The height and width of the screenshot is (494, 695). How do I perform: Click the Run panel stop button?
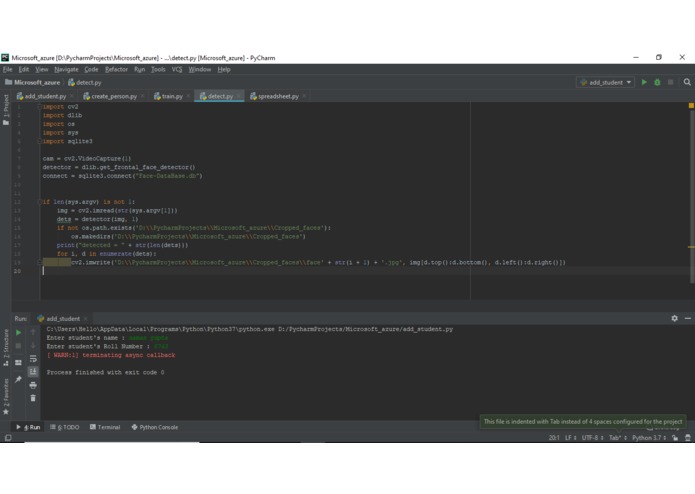(x=19, y=346)
